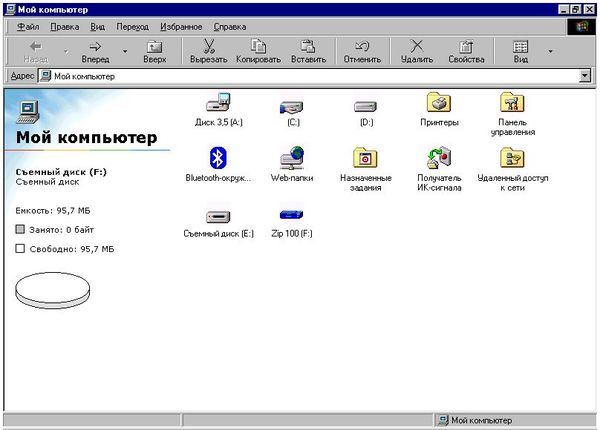The image size is (600, 430).
Task: Click the Свойства toolbar button
Action: 466,51
